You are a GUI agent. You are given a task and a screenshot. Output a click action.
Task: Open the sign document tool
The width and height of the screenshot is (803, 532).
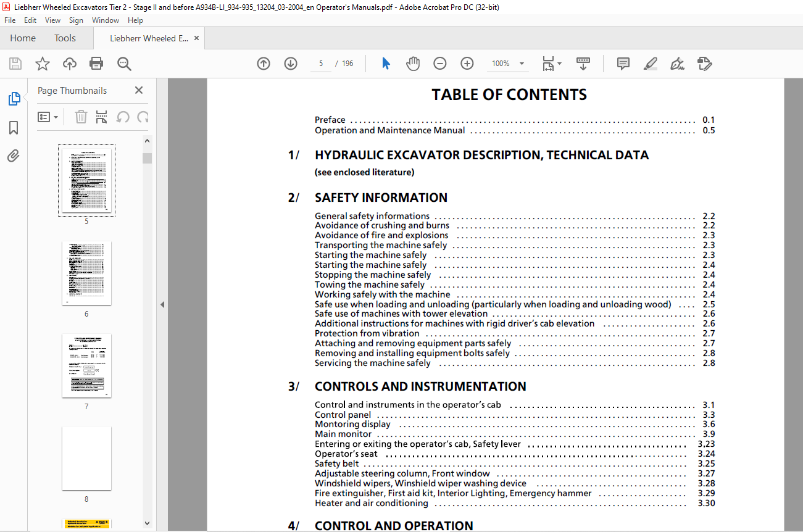678,64
